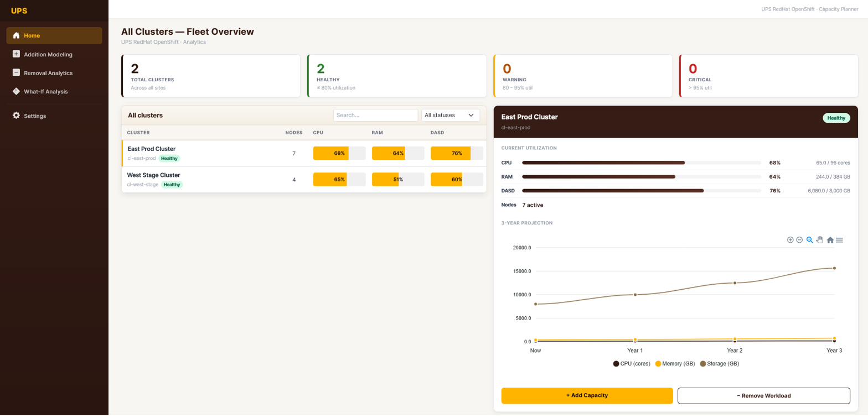Toggle Memory (GB) series in legend

675,364
